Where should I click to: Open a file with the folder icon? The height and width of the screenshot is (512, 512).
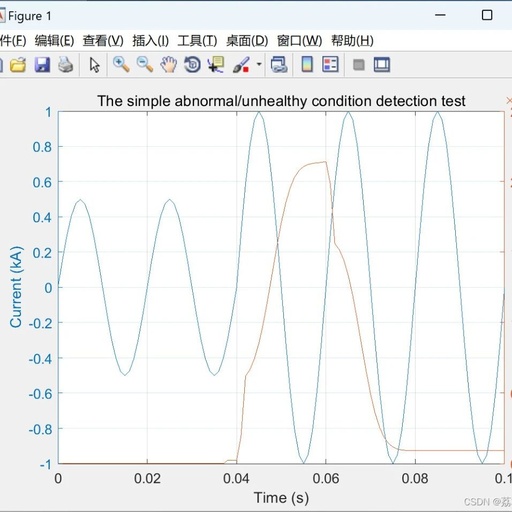(18, 64)
